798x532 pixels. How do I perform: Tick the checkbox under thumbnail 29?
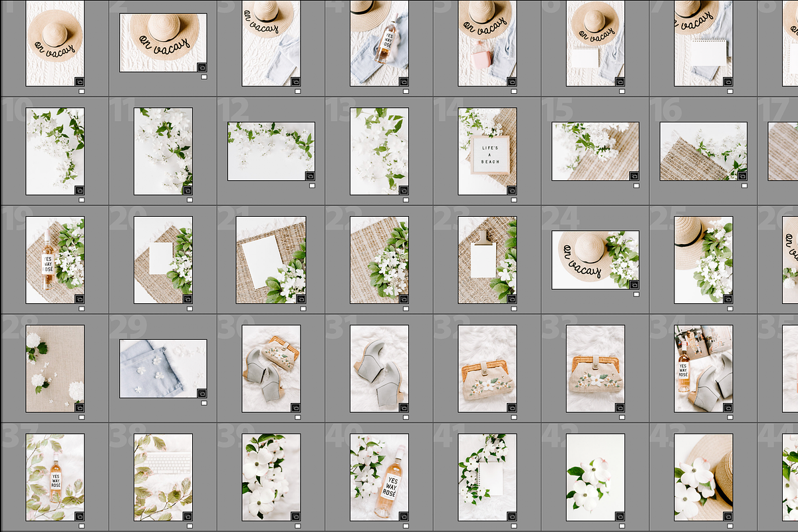pyautogui.click(x=203, y=403)
